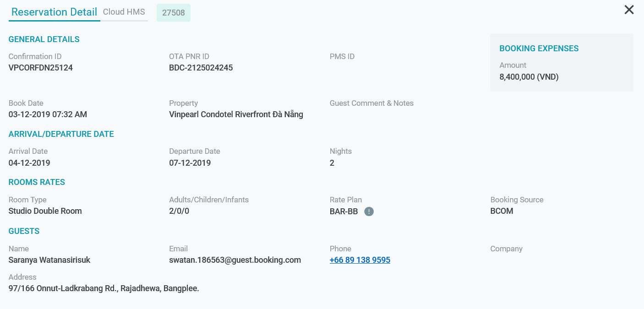Click the confirmation ID VPCORFDN25124
The image size is (644, 309).
[x=41, y=68]
